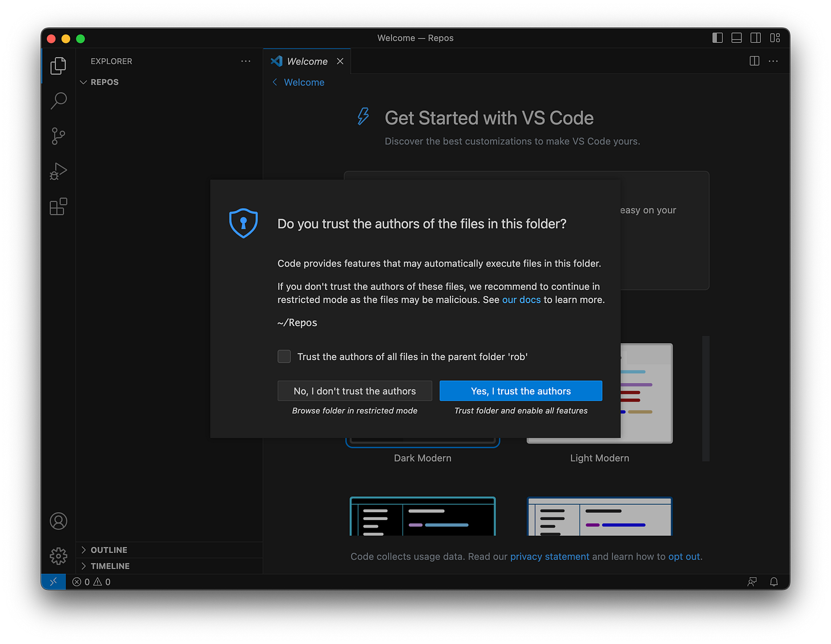Click Yes, I trust the authors
Image resolution: width=831 pixels, height=644 pixels.
point(521,391)
